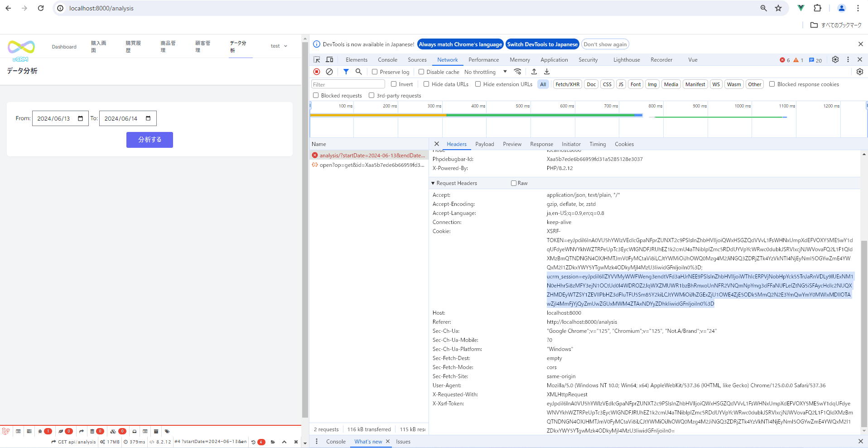The height and width of the screenshot is (448, 868).
Task: Stop recording network log in DevTools
Action: tap(317, 72)
